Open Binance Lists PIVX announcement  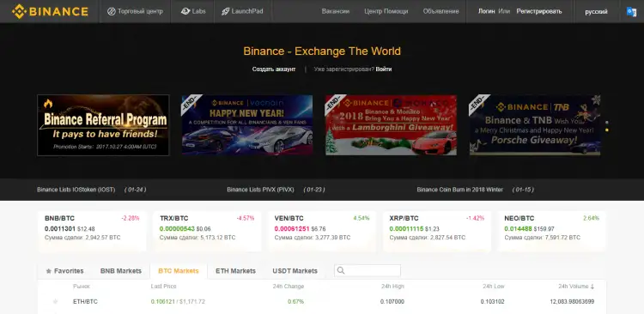point(260,190)
